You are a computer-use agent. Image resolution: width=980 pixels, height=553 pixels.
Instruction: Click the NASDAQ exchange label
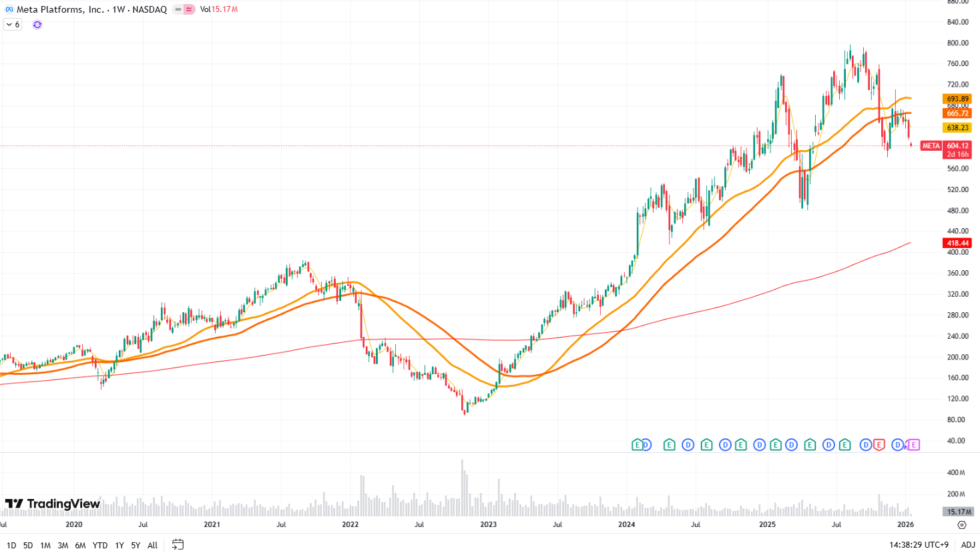150,9
